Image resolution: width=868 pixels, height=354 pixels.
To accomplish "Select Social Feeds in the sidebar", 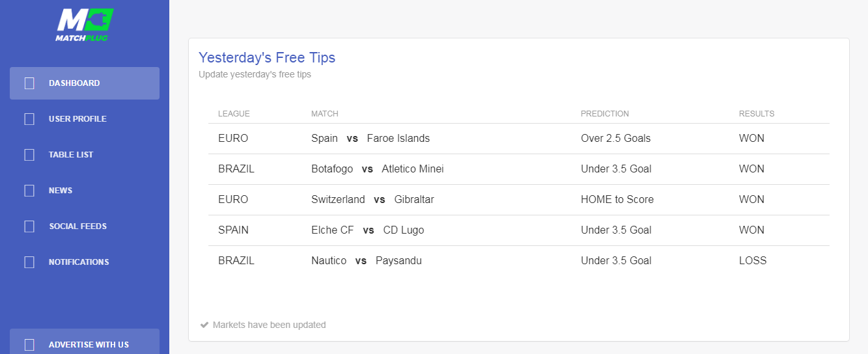I will (x=85, y=226).
